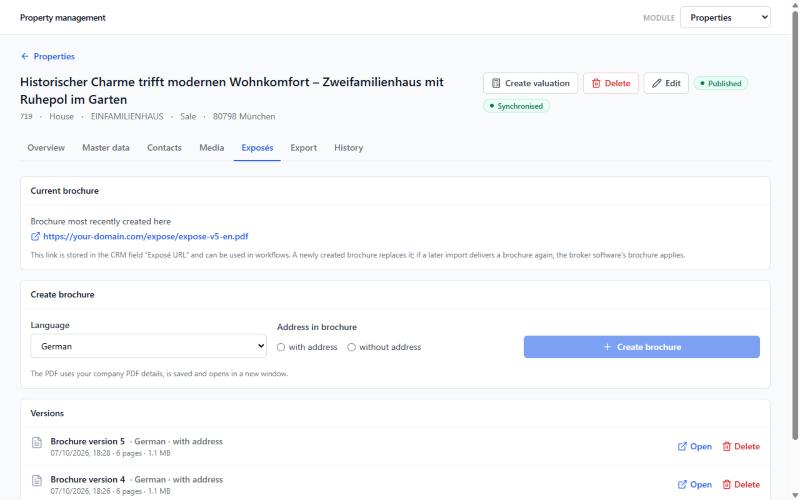Select the 'with address' radio option
This screenshot has height=500, width=800.
[x=281, y=347]
